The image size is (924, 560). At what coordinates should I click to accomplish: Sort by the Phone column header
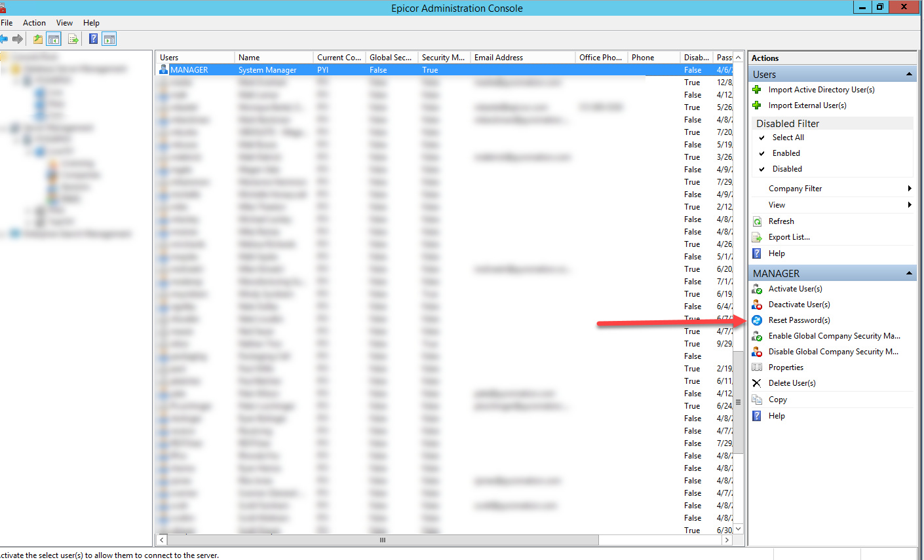(654, 58)
